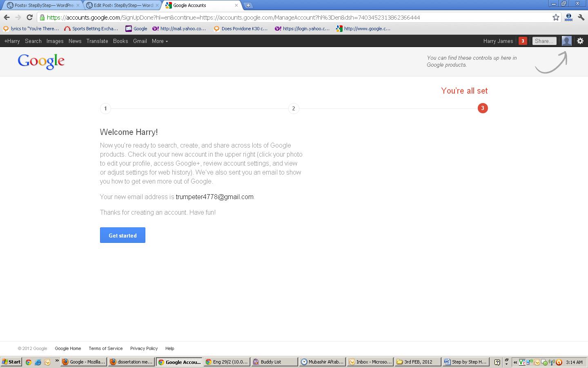The image size is (588, 368).
Task: Select step 2 circle in progress bar
Action: click(x=294, y=108)
